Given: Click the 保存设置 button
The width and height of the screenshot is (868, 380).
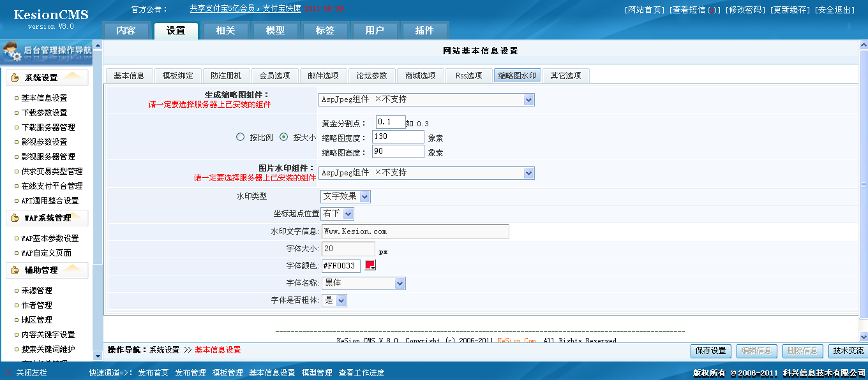Looking at the screenshot, I should [710, 350].
